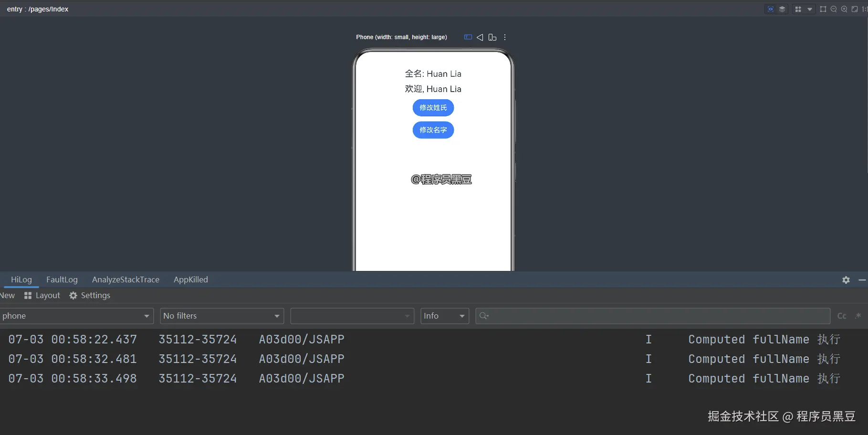Select the log row at 00:58:33.498
Image resolution: width=868 pixels, height=435 pixels.
pyautogui.click(x=434, y=378)
